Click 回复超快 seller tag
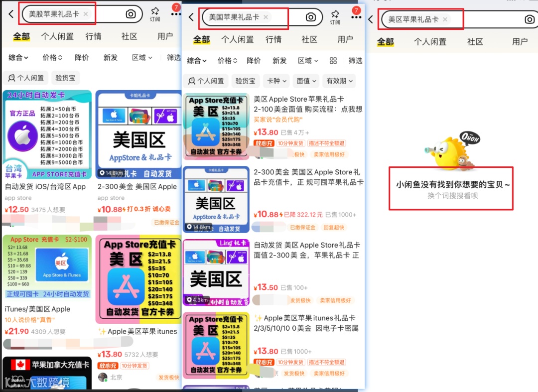Image resolution: width=538 pixels, height=392 pixels. [x=334, y=228]
